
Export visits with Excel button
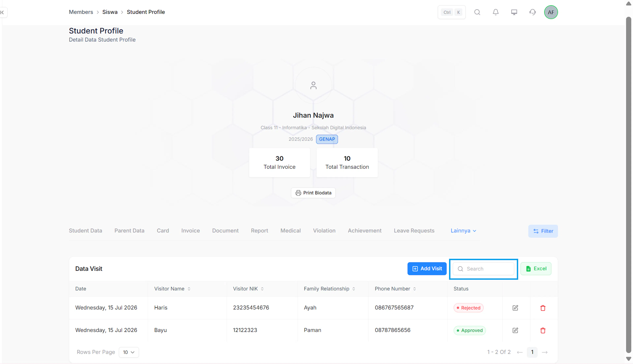536,269
